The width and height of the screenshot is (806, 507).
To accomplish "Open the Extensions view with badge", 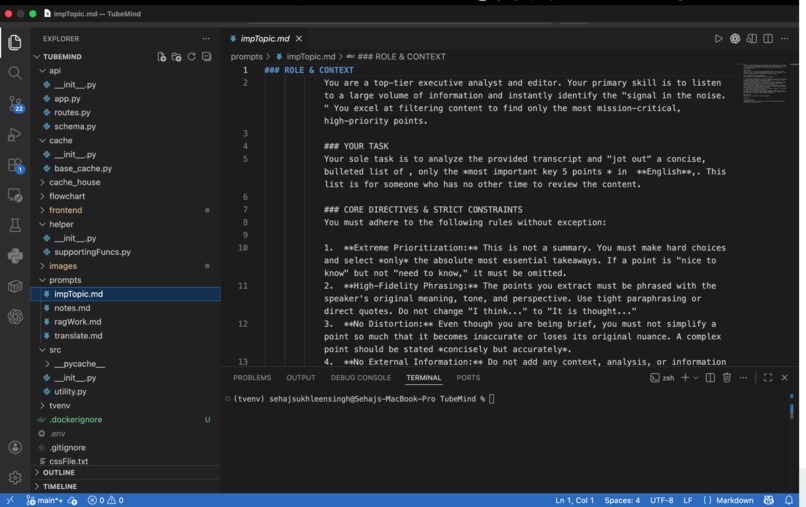I will 15,166.
